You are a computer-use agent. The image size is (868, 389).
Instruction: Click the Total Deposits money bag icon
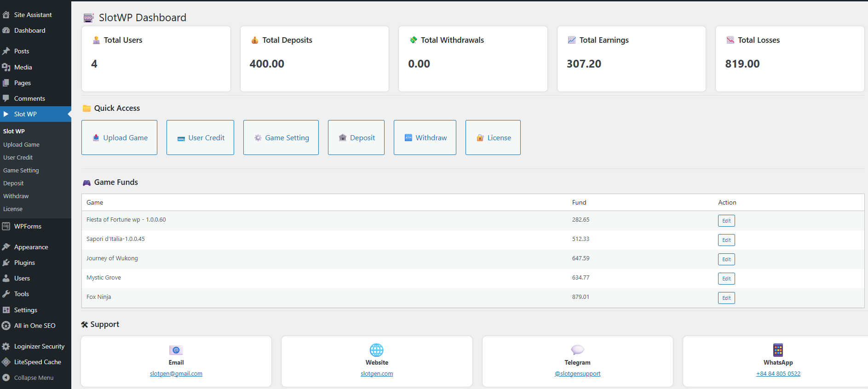tap(255, 40)
